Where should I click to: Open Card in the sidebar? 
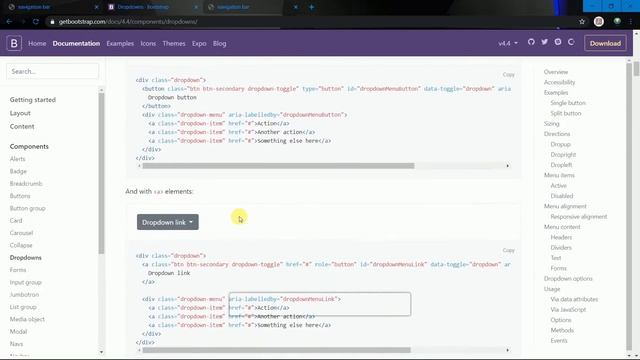click(16, 220)
